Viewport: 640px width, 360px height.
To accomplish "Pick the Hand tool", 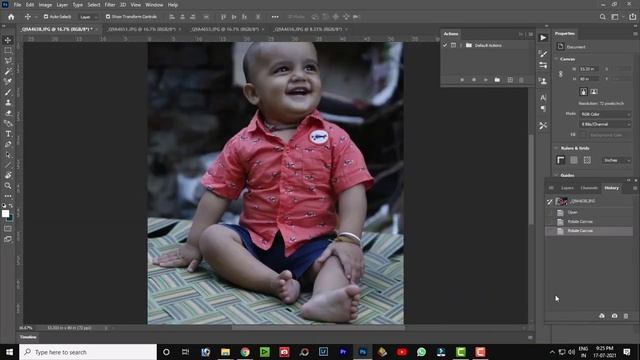I will pyautogui.click(x=8, y=176).
